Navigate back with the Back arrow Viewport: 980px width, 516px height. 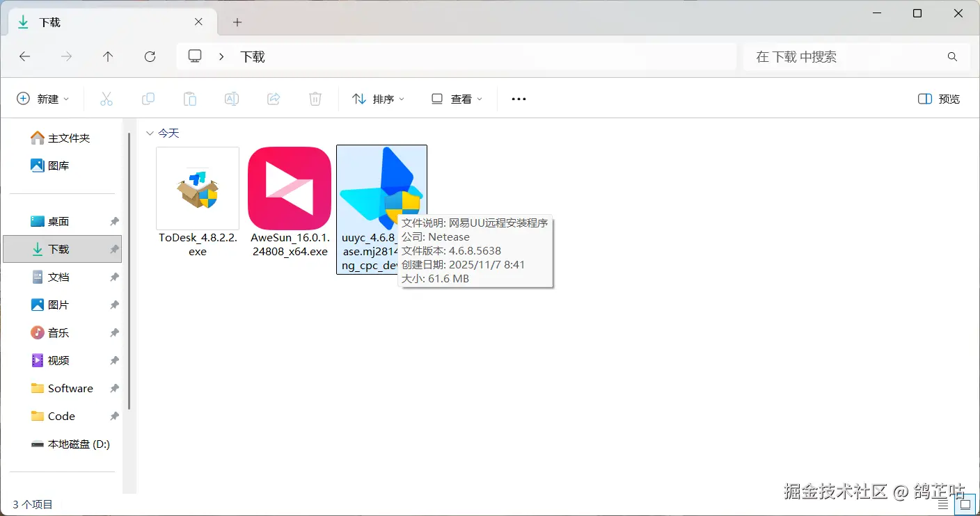click(24, 56)
